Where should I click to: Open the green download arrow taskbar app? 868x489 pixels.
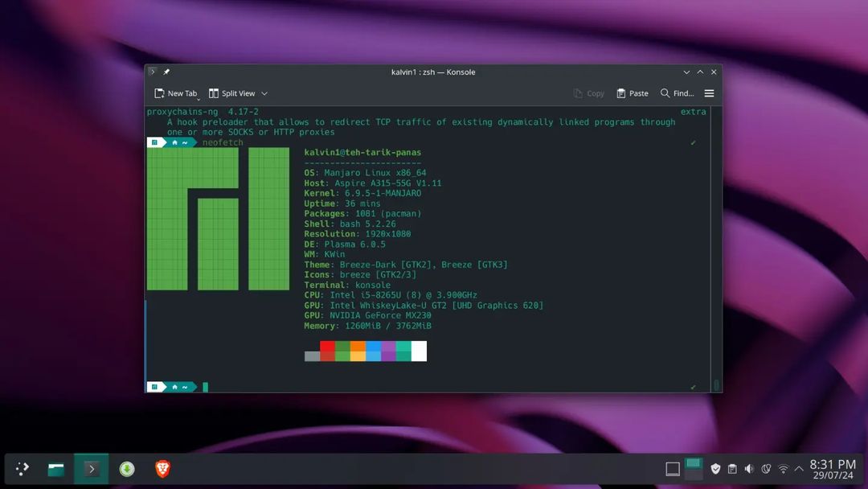[x=127, y=469]
